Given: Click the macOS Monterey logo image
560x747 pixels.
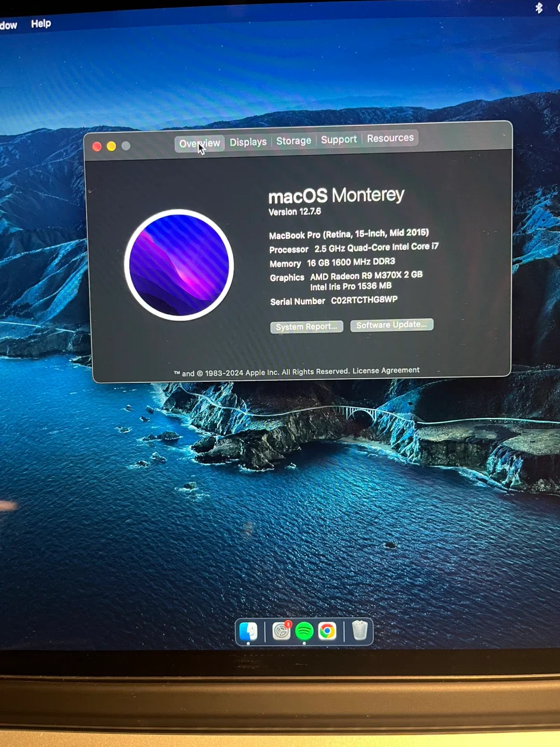Looking at the screenshot, I should click(x=179, y=265).
